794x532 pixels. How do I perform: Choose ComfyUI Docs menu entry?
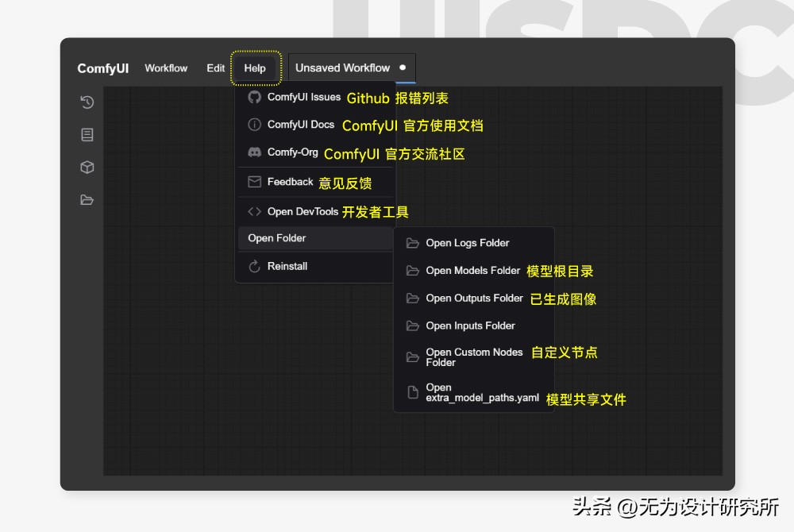point(316,125)
